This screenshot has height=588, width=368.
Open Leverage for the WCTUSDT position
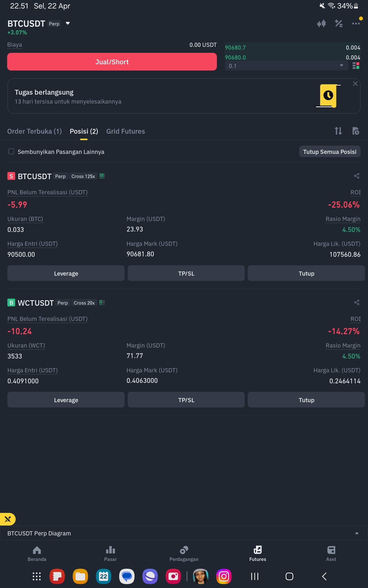(x=66, y=400)
